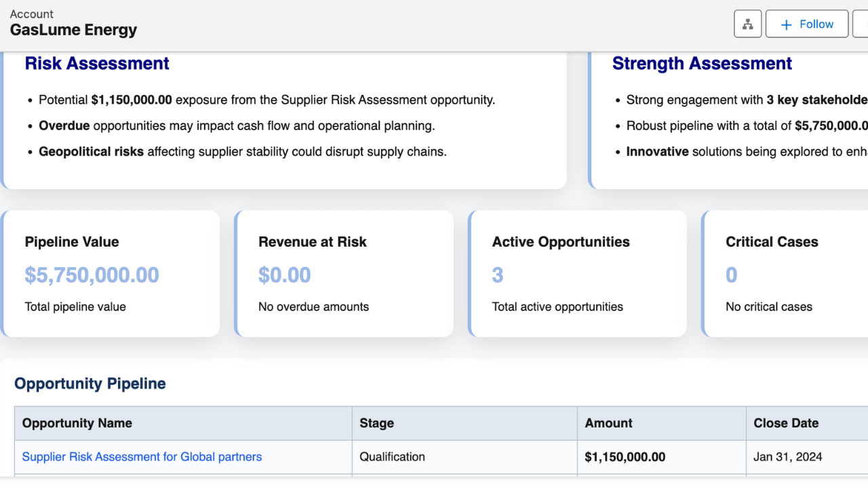Select the Opportunity Pipeline section title
Image resolution: width=868 pixels, height=488 pixels.
90,384
